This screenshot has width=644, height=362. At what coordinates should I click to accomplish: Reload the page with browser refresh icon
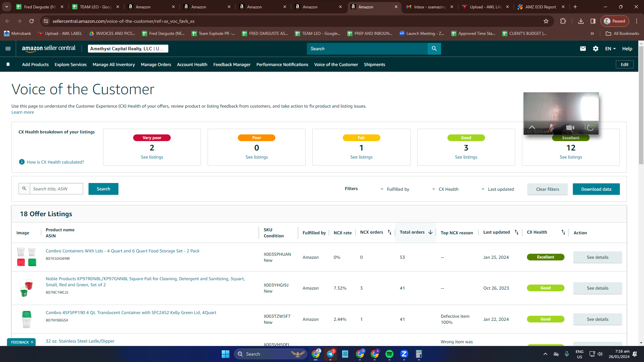point(32,21)
